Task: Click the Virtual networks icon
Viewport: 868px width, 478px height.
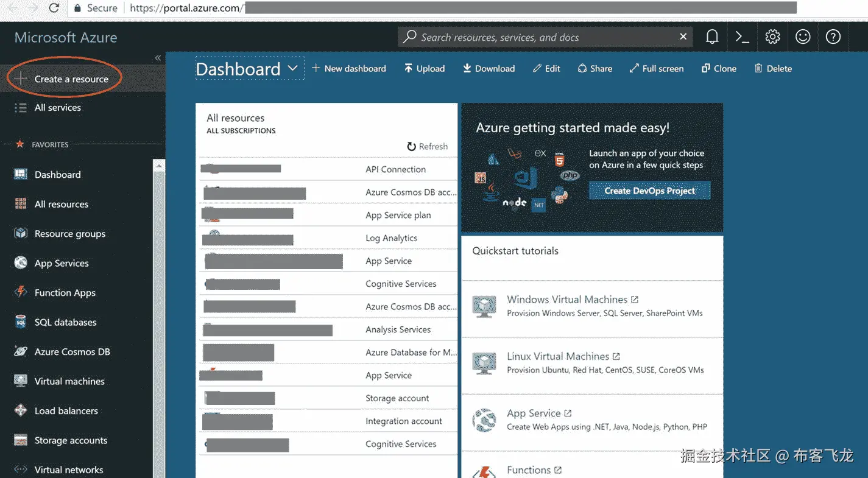Action: point(21,469)
